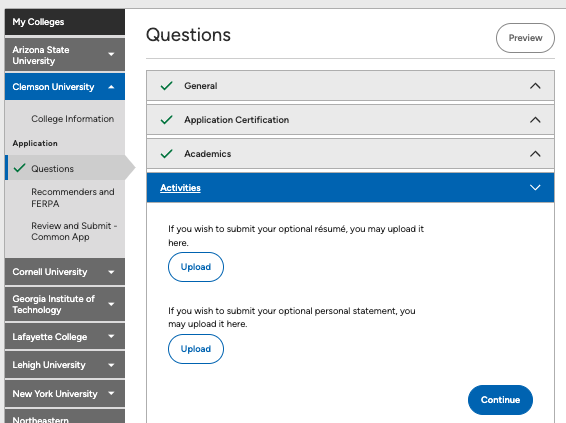The image size is (566, 423).
Task: Expand Lafayette College dropdown arrow
Action: (111, 336)
